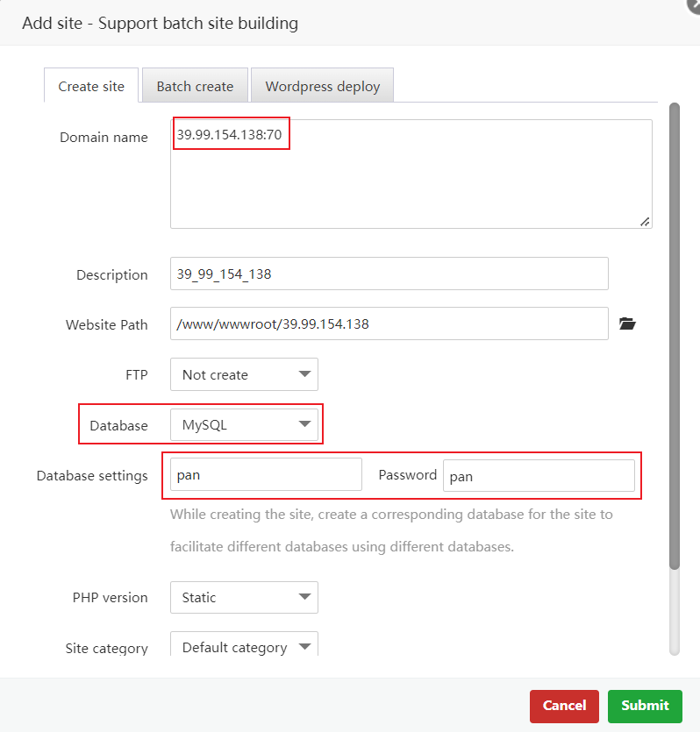Click the red Cancel button
Image resolution: width=700 pixels, height=732 pixels.
click(x=564, y=706)
